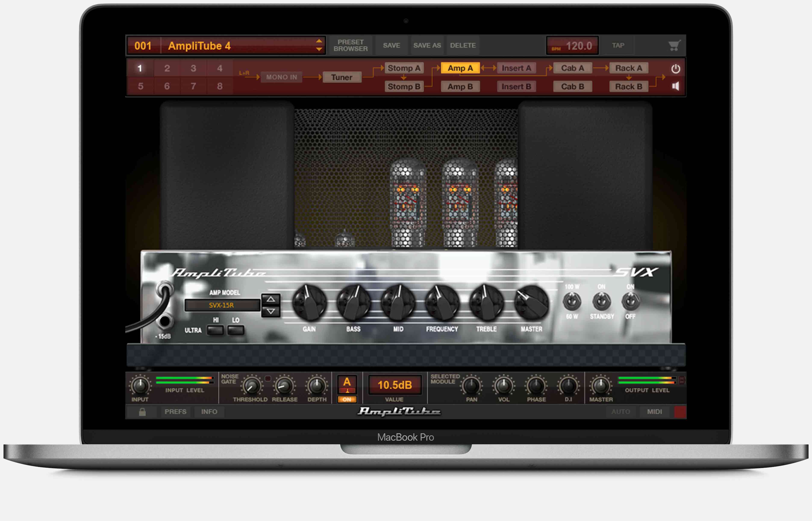
Task: Open the Tuner module
Action: click(342, 77)
